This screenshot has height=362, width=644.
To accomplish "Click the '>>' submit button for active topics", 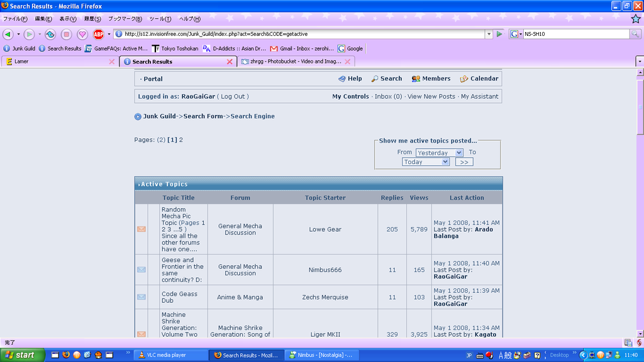I will pos(464,162).
